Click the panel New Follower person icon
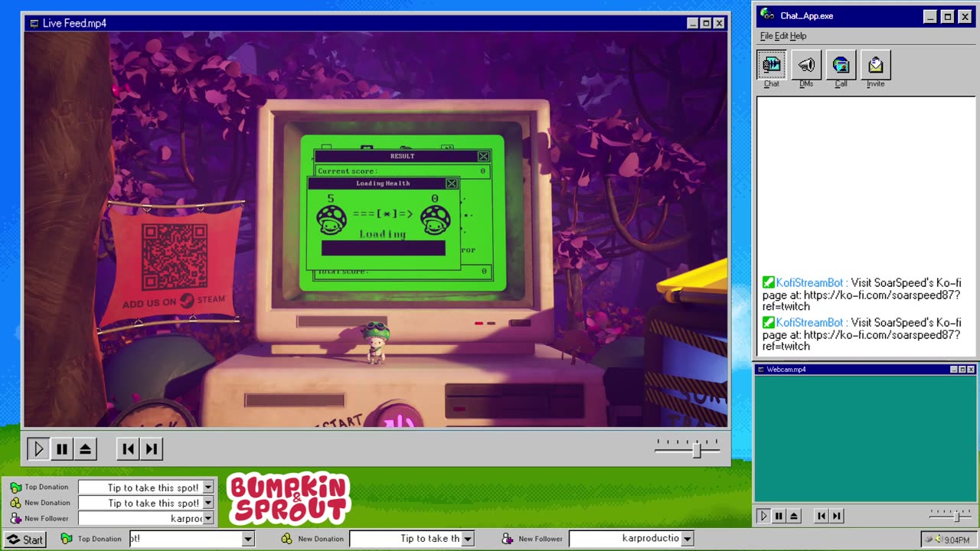Viewport: 980px width, 551px height. click(x=15, y=518)
